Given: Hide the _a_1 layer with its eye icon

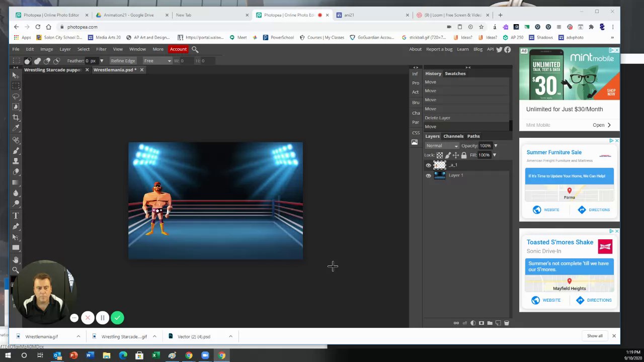Looking at the screenshot, I should [x=428, y=165].
